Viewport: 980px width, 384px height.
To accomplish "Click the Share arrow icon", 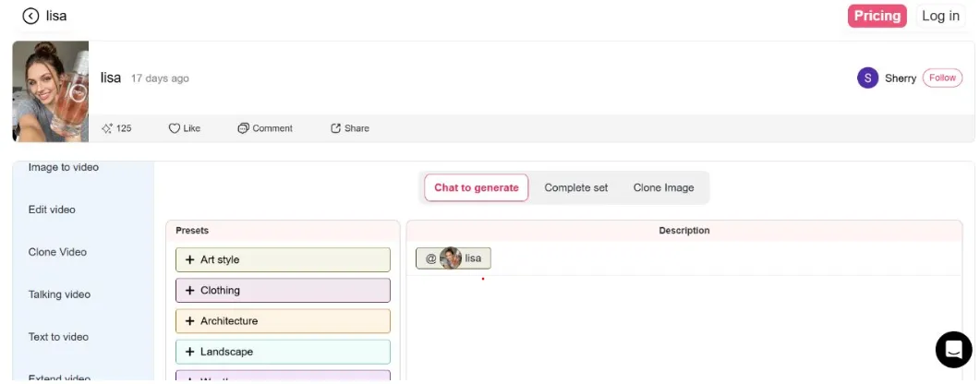I will coord(335,128).
